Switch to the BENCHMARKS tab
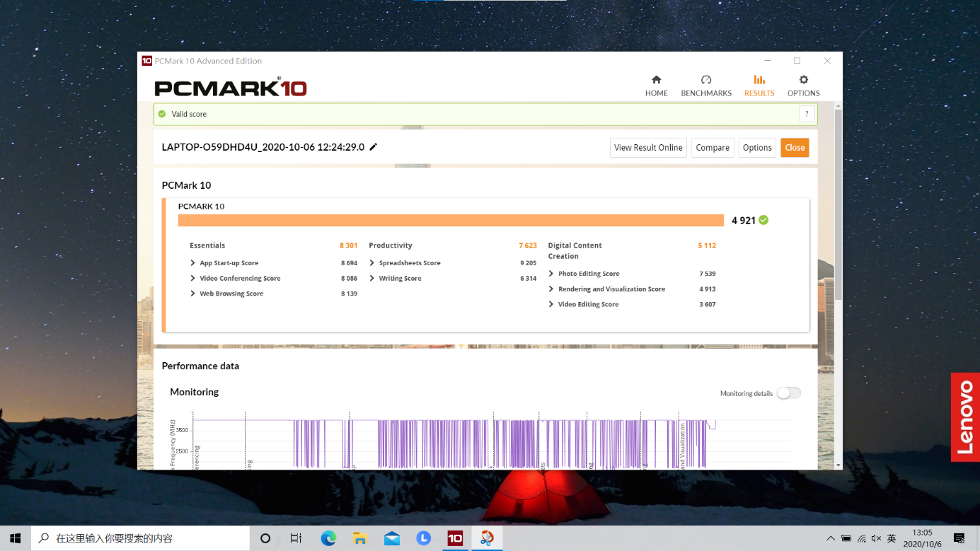The width and height of the screenshot is (980, 551). point(705,86)
